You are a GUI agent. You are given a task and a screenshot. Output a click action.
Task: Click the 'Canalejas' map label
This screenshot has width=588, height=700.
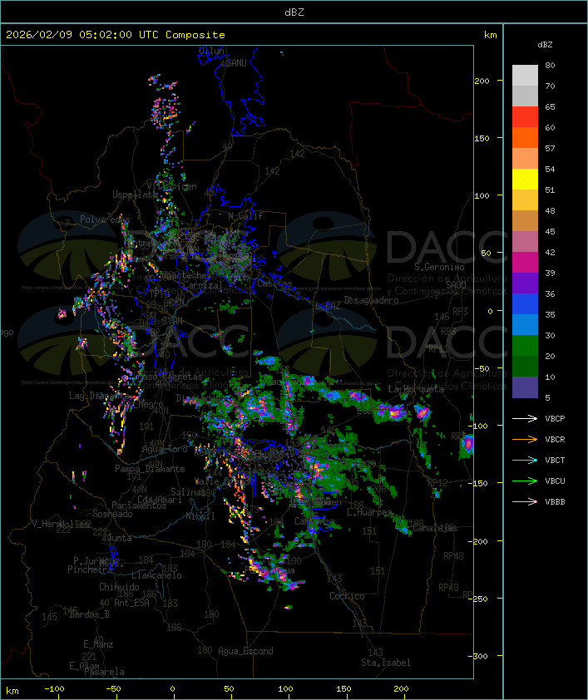tap(435, 528)
